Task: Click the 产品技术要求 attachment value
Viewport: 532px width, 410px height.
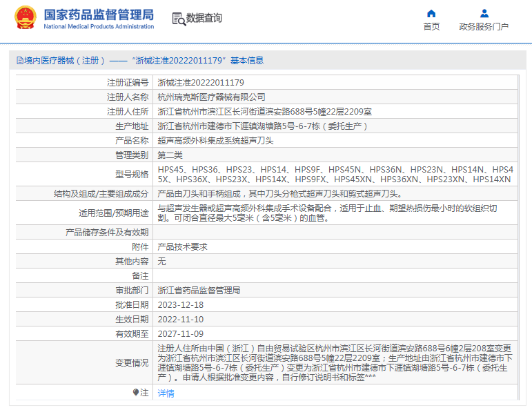Action: coord(182,247)
